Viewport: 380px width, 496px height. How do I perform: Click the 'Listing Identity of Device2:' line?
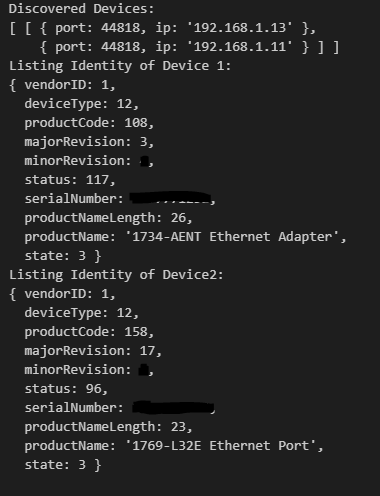click(116, 275)
